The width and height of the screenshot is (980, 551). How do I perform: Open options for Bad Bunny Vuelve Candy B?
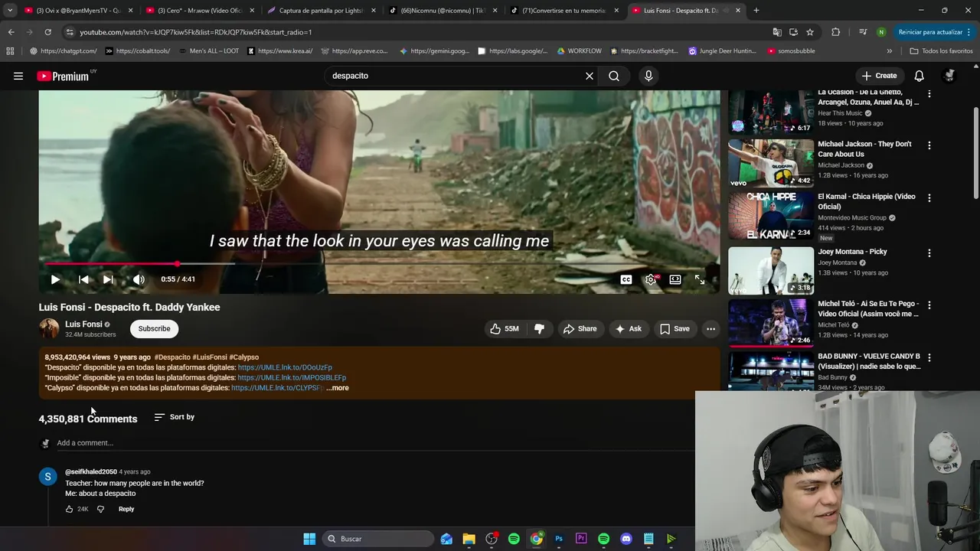coord(929,357)
